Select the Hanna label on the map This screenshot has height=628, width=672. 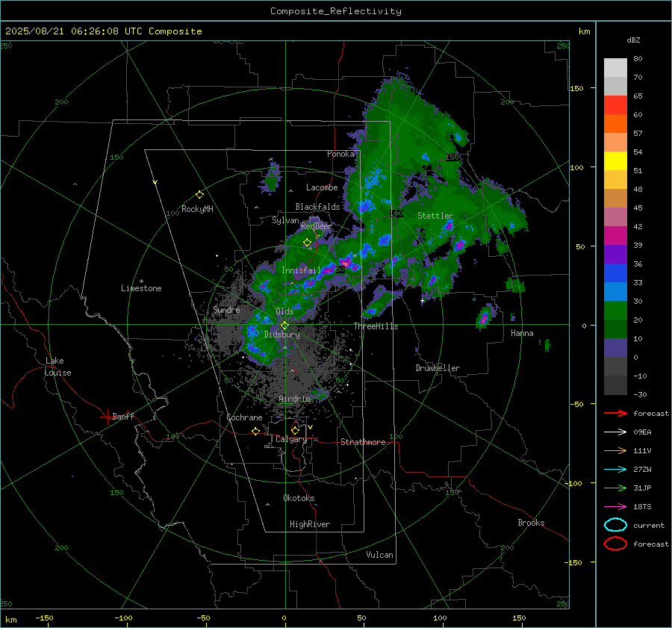click(x=522, y=333)
